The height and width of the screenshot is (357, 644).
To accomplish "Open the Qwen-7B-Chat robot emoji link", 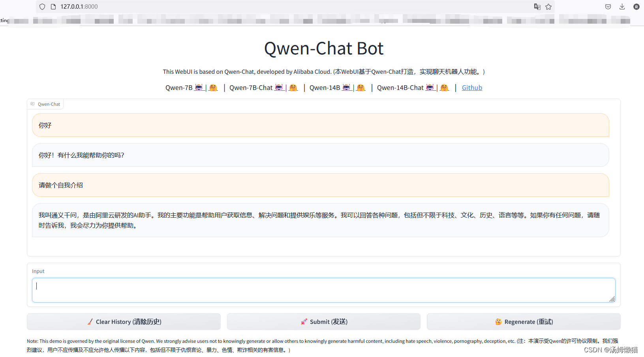I will 279,88.
